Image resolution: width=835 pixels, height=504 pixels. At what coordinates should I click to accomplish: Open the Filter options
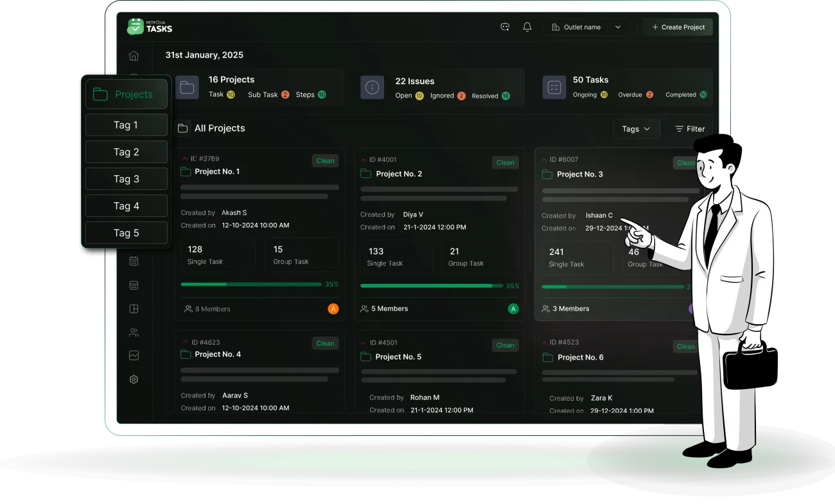(x=690, y=128)
